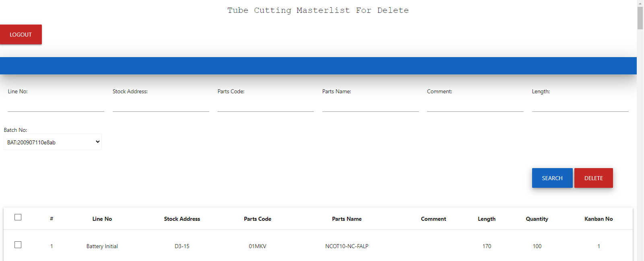Viewport: 644px width, 261px height.
Task: Click the NCOT10-NC-FALP parts name cell
Action: tap(347, 246)
